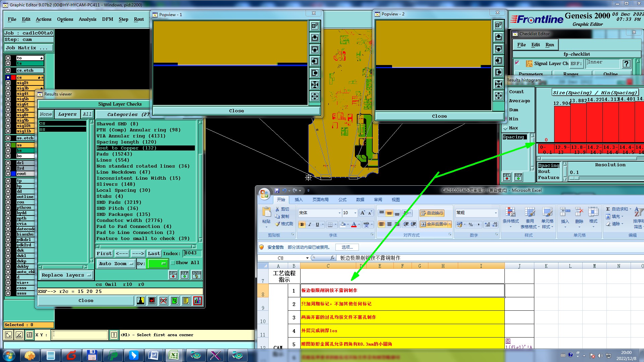The width and height of the screenshot is (644, 362).
Task: Open the DFM menu
Action: pyautogui.click(x=108, y=19)
